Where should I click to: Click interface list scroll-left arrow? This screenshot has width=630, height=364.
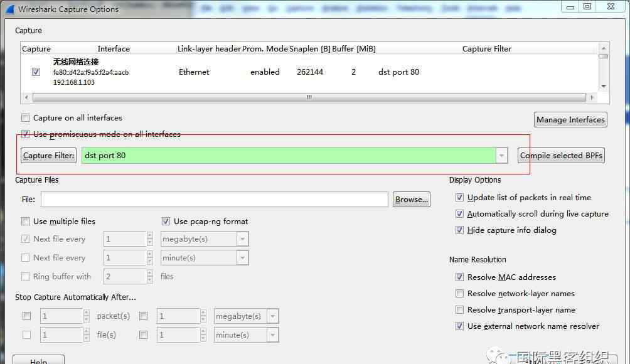[26, 97]
